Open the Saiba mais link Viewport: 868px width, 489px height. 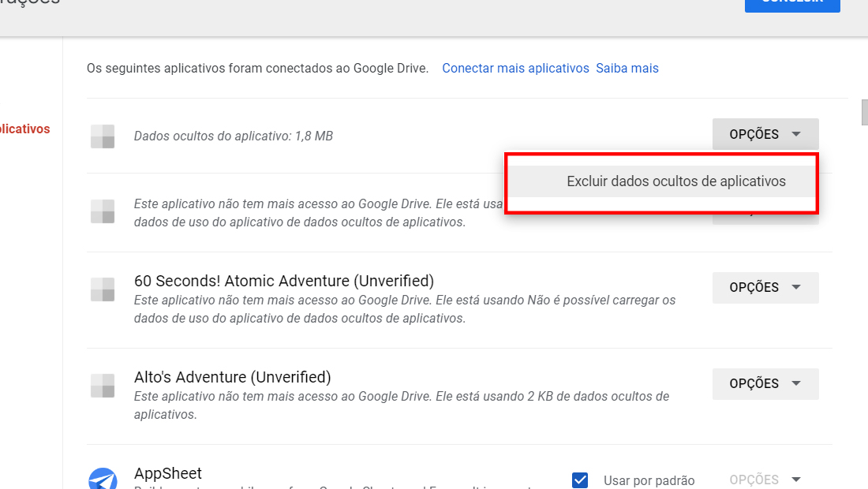click(627, 68)
